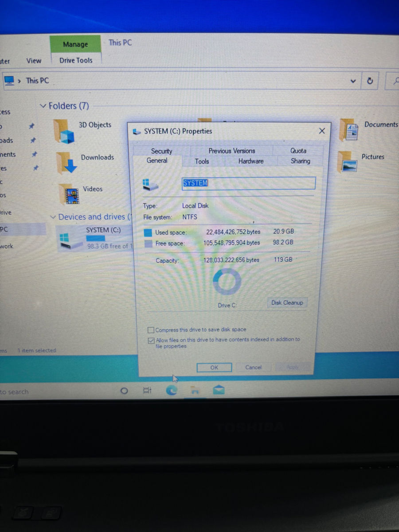
Task: Click the SYSTEM drive name text field
Action: click(249, 183)
